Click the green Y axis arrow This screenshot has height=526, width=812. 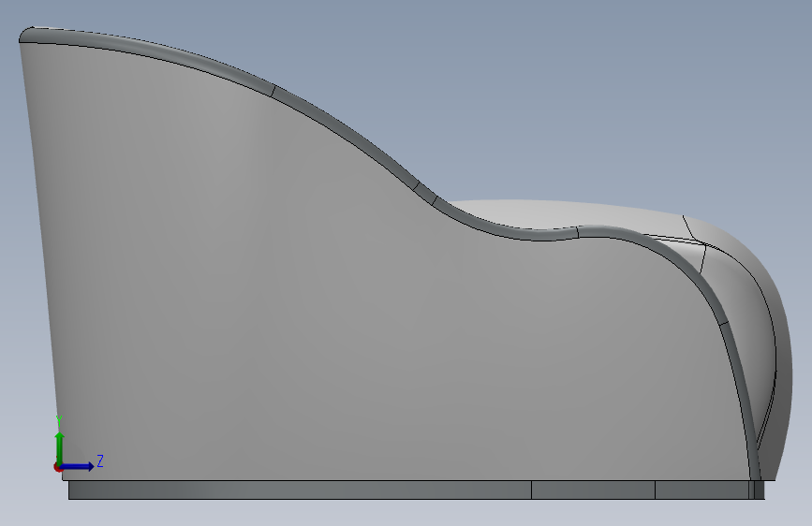tap(60, 448)
